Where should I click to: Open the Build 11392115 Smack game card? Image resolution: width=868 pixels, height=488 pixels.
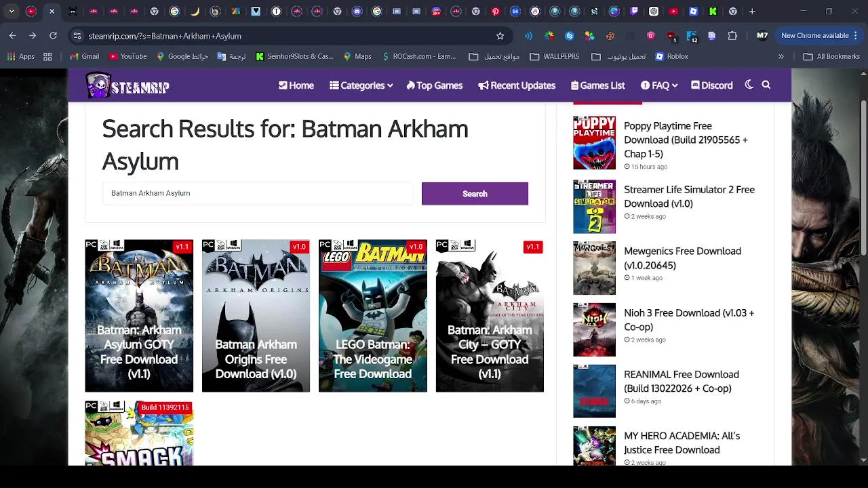tap(139, 433)
